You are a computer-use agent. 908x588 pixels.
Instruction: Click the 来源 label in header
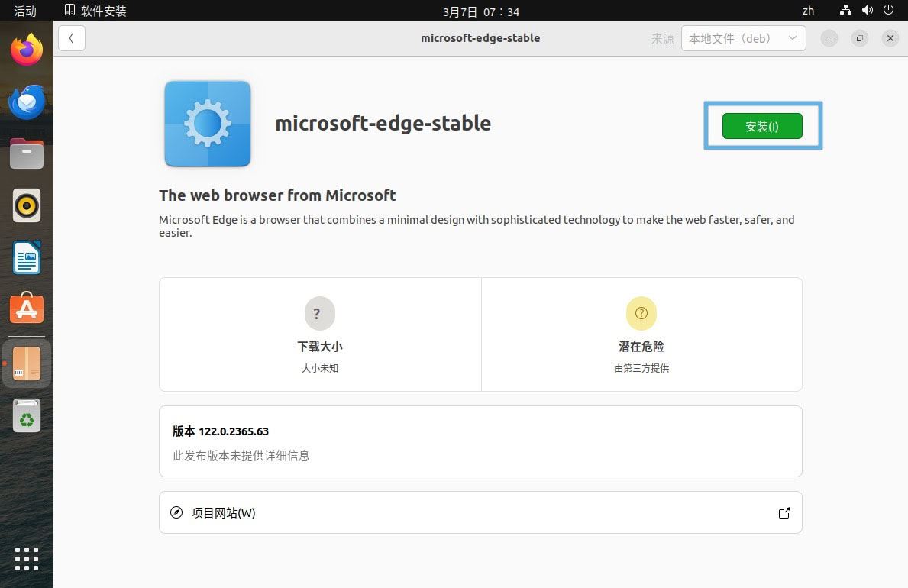coord(662,39)
